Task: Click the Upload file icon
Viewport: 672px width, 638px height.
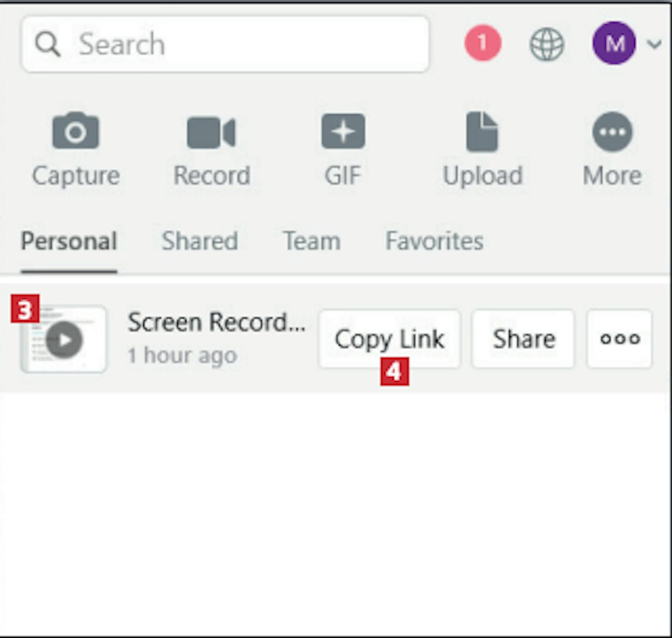Action: click(482, 132)
